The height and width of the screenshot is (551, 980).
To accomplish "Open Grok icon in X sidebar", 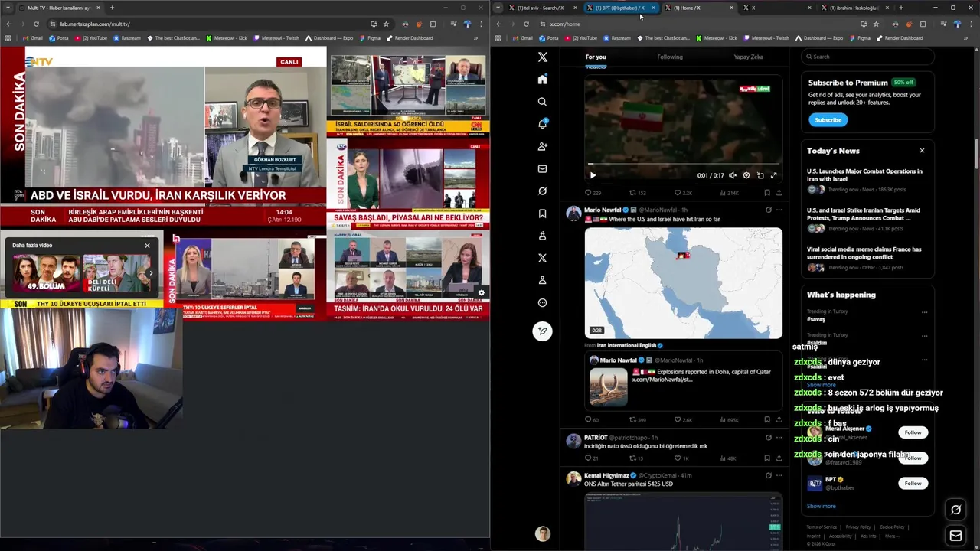I will [x=542, y=191].
